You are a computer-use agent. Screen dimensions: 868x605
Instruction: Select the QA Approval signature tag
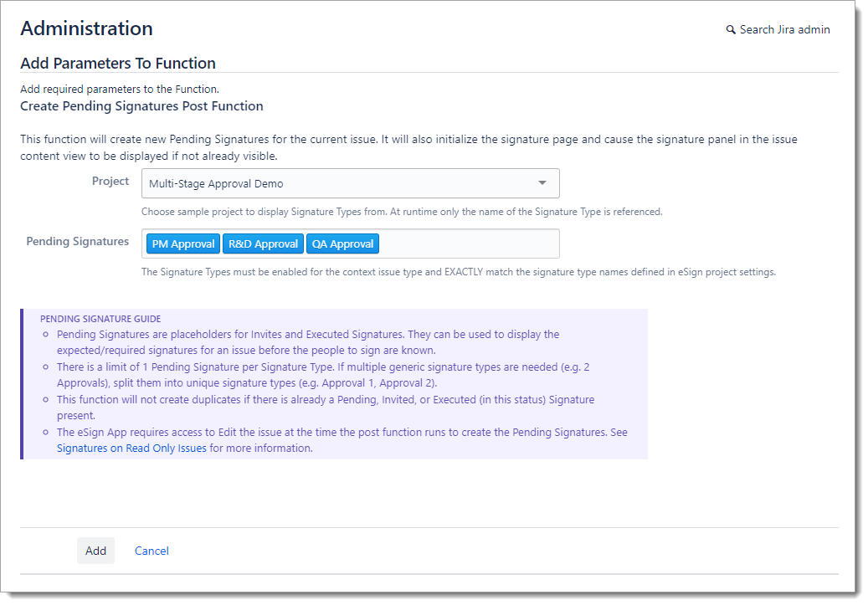coord(342,244)
